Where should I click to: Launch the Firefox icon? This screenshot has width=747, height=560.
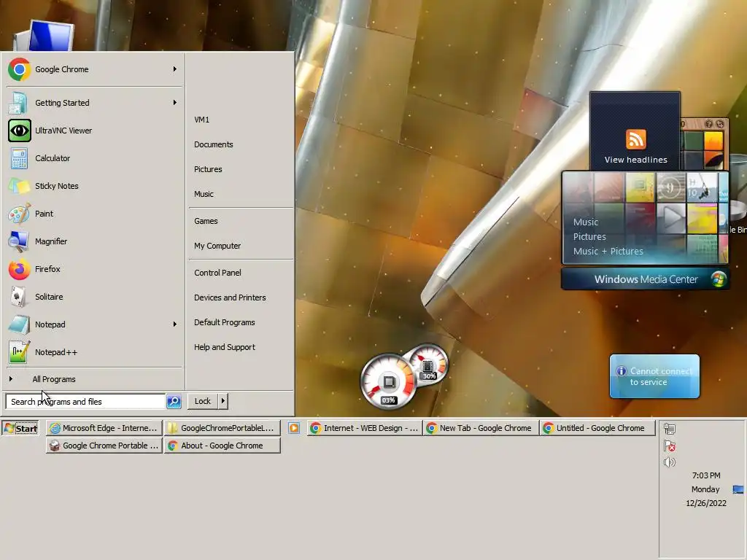point(19,269)
